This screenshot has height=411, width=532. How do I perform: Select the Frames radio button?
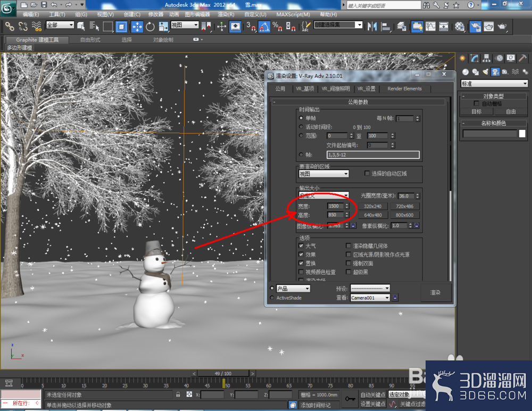tap(301, 154)
